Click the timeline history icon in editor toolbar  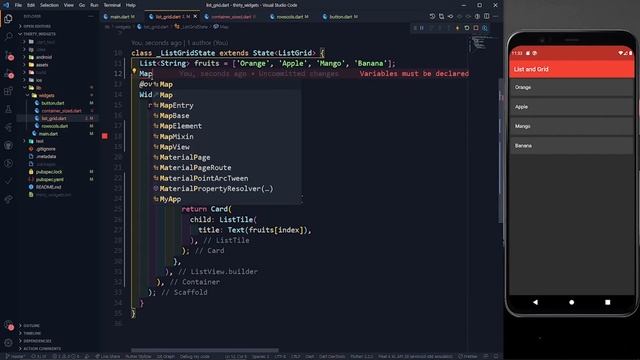point(432,16)
